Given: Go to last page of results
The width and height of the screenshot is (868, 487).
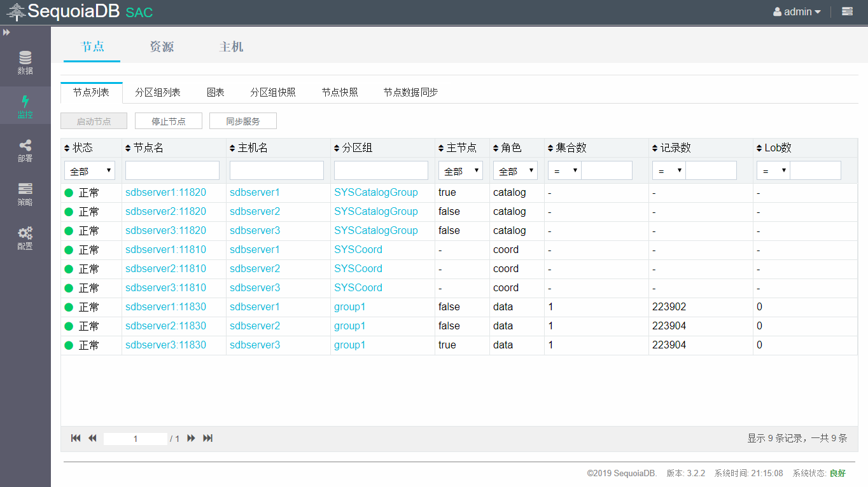Looking at the screenshot, I should pyautogui.click(x=207, y=438).
